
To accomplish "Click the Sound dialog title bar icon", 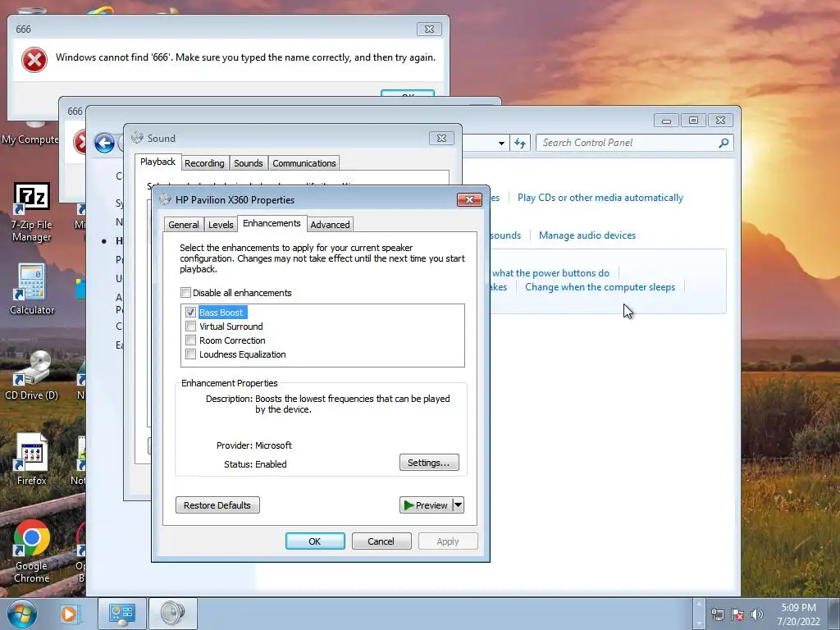I will click(x=137, y=138).
